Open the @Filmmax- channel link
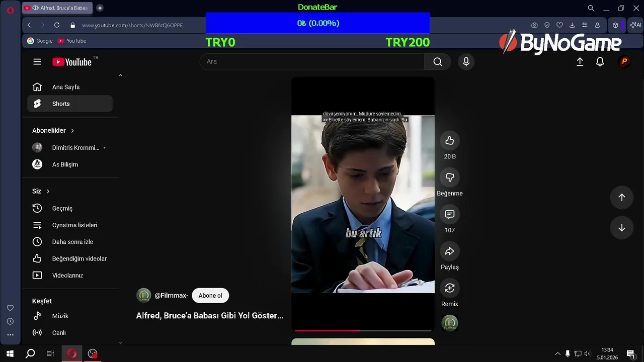Screen dimensions: 644x362 point(171,296)
